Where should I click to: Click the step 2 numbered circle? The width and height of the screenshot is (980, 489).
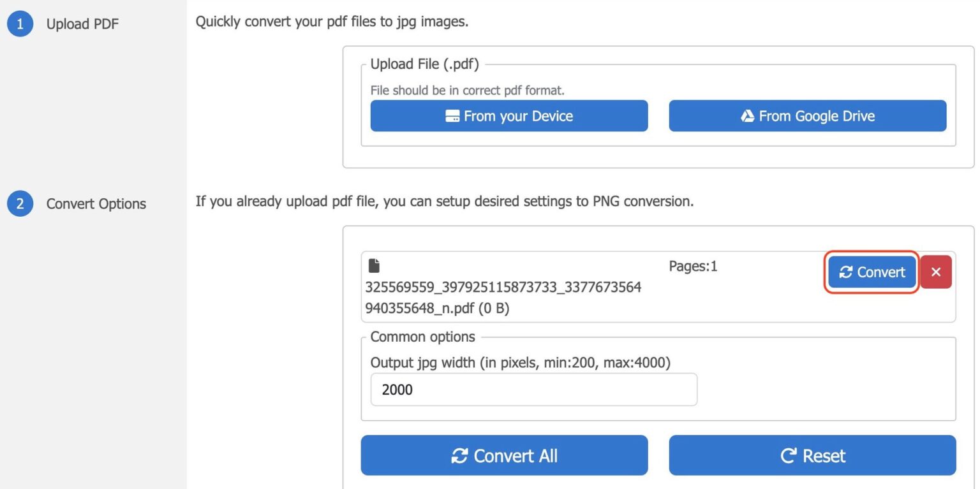click(20, 203)
